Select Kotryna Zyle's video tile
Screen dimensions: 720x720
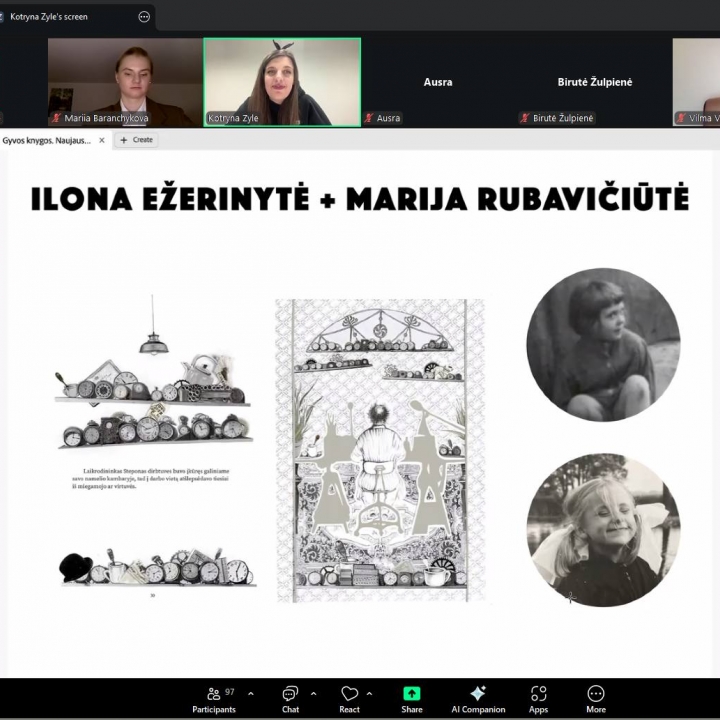(x=282, y=82)
